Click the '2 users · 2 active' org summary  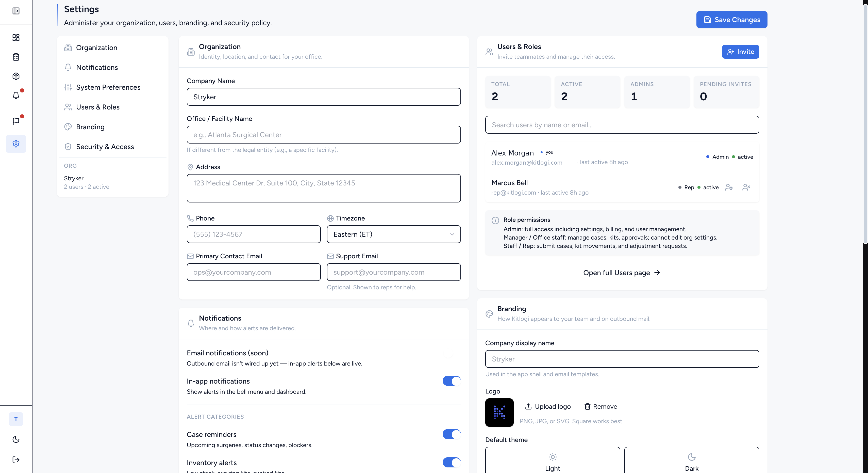pyautogui.click(x=87, y=186)
